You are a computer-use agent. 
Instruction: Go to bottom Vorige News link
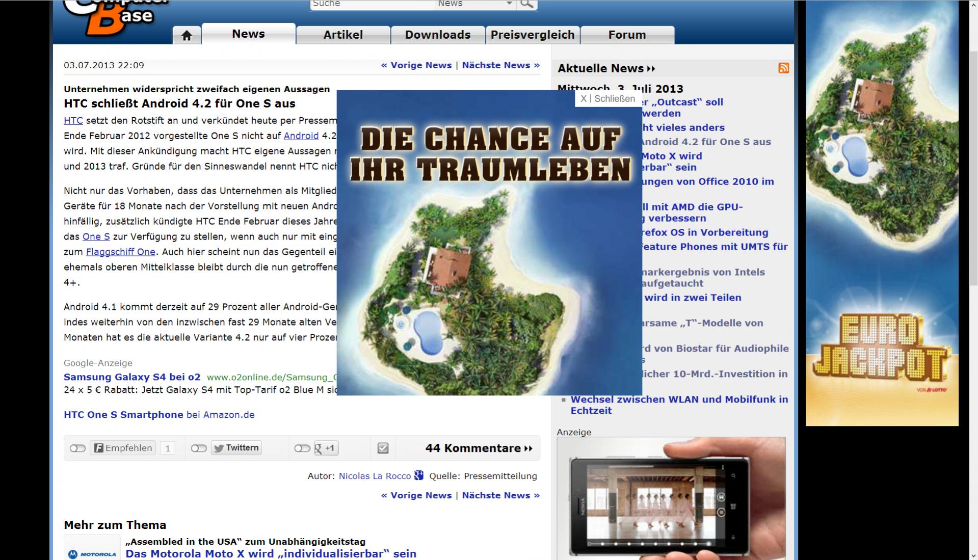point(416,495)
